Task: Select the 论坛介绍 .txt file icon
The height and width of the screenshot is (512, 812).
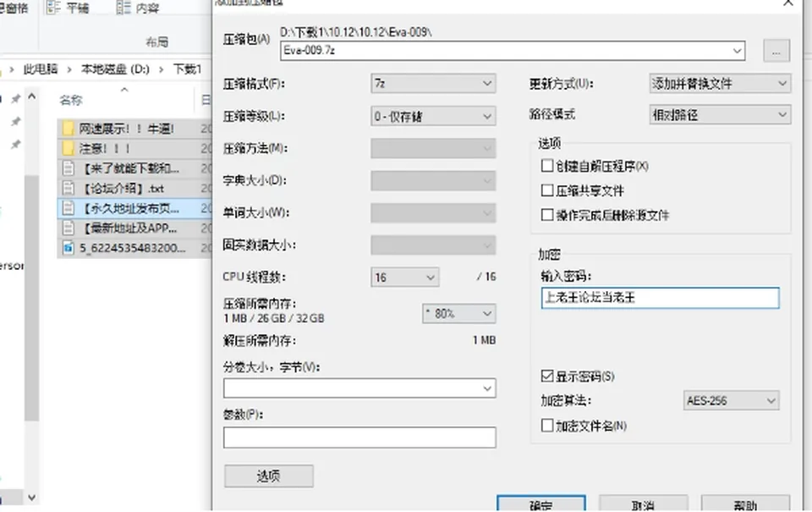Action: click(68, 188)
